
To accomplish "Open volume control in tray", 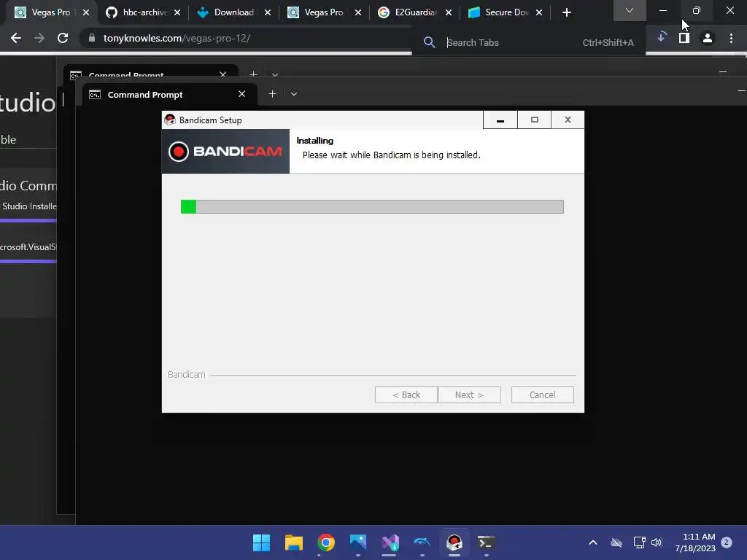I will [657, 542].
